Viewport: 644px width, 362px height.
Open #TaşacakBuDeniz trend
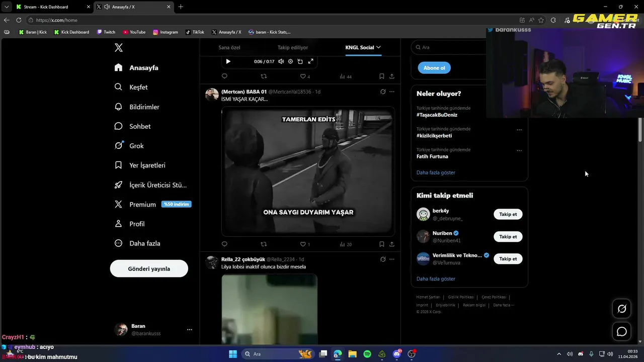[x=437, y=115]
